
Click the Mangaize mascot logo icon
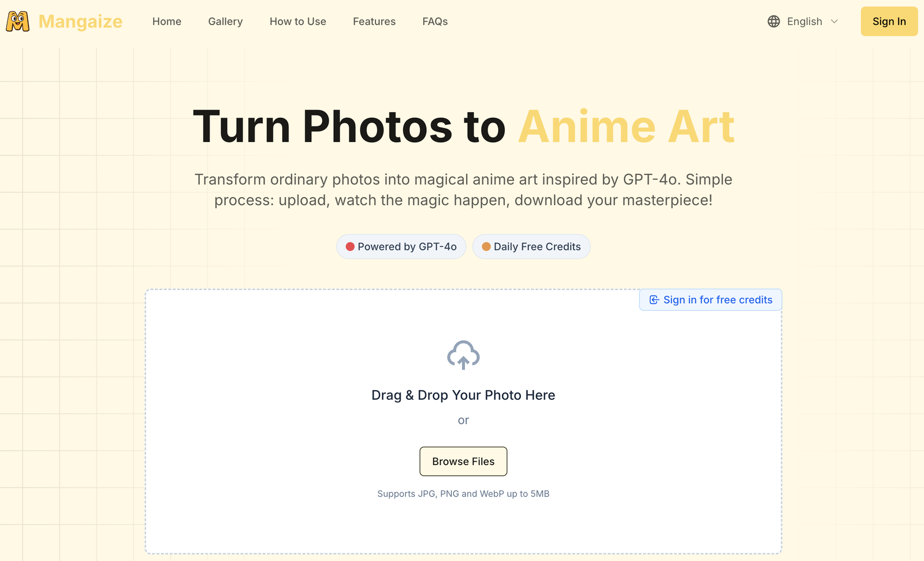pyautogui.click(x=17, y=21)
